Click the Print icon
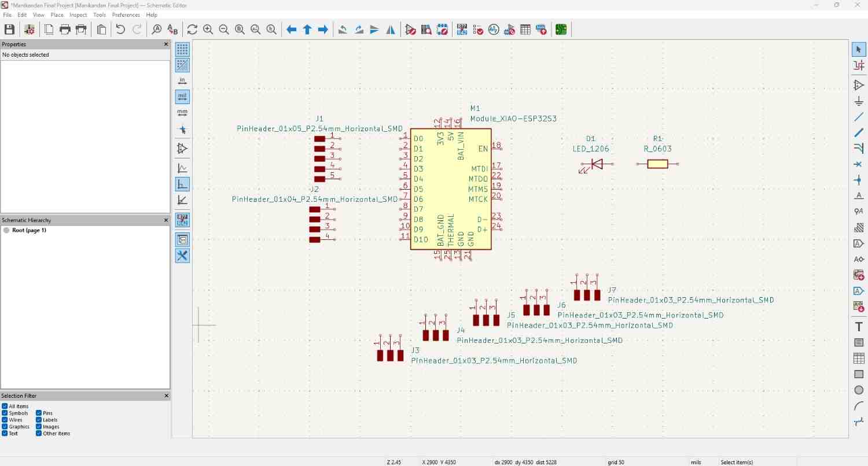Screen dimensions: 868x466 pyautogui.click(x=65, y=29)
